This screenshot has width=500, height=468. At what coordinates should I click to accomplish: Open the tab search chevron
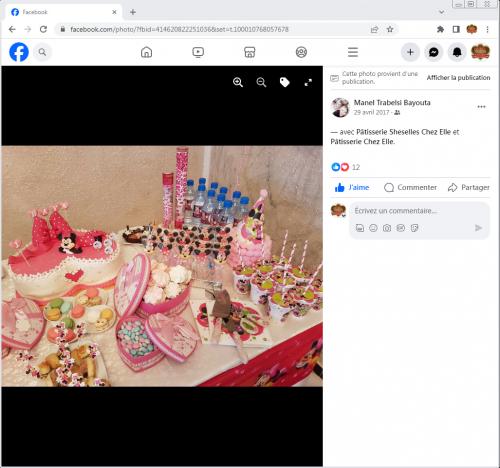click(x=441, y=12)
